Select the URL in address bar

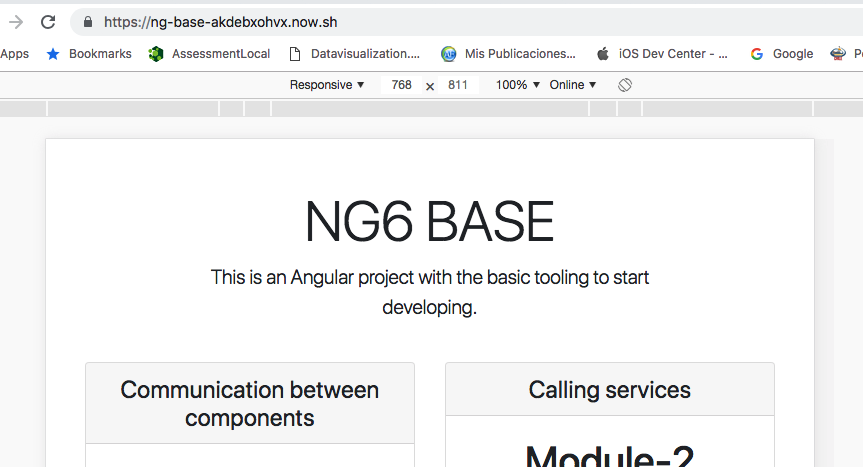tap(220, 22)
